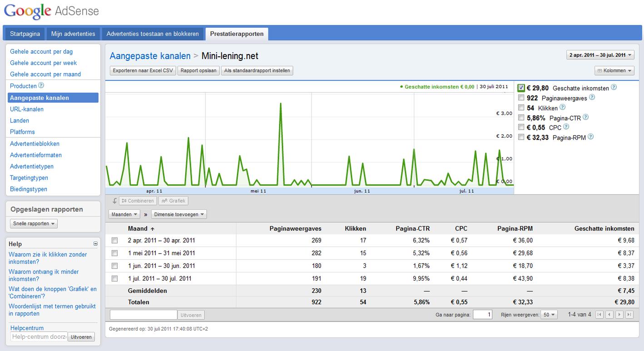Click Combineren button
This screenshot has width=644, height=351.
click(x=138, y=201)
